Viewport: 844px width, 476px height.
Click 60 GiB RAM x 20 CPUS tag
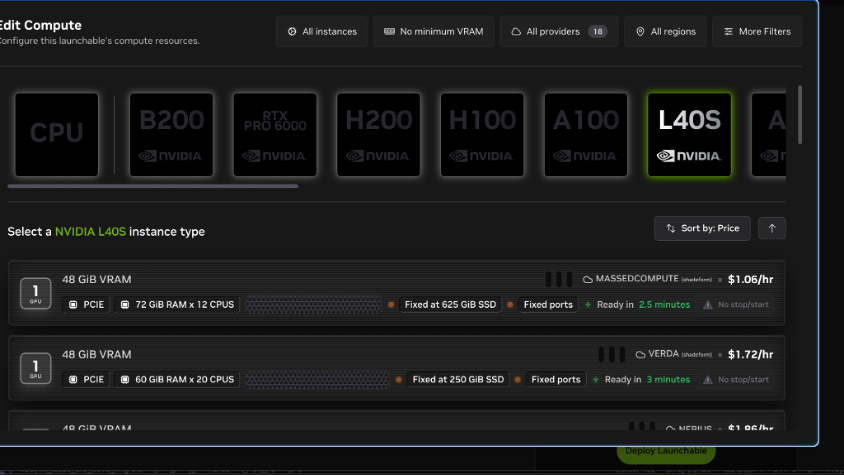(x=177, y=379)
